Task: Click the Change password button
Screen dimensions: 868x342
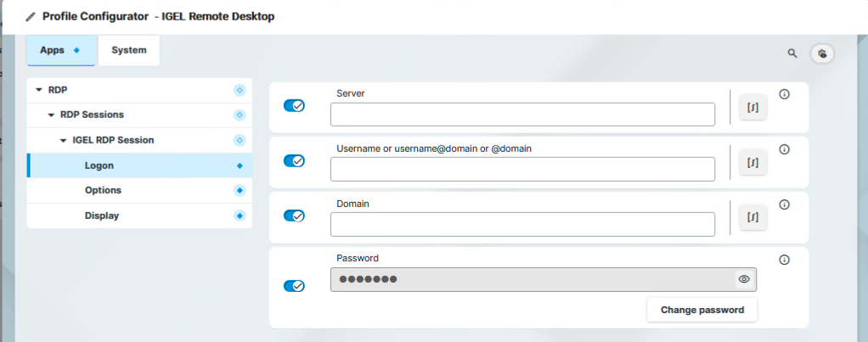Action: (x=702, y=310)
